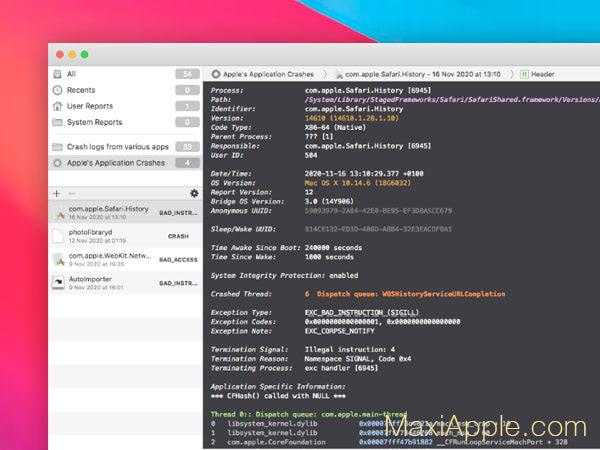Click the Version value 14610
Viewport: 600px width, 450px height.
[x=352, y=118]
